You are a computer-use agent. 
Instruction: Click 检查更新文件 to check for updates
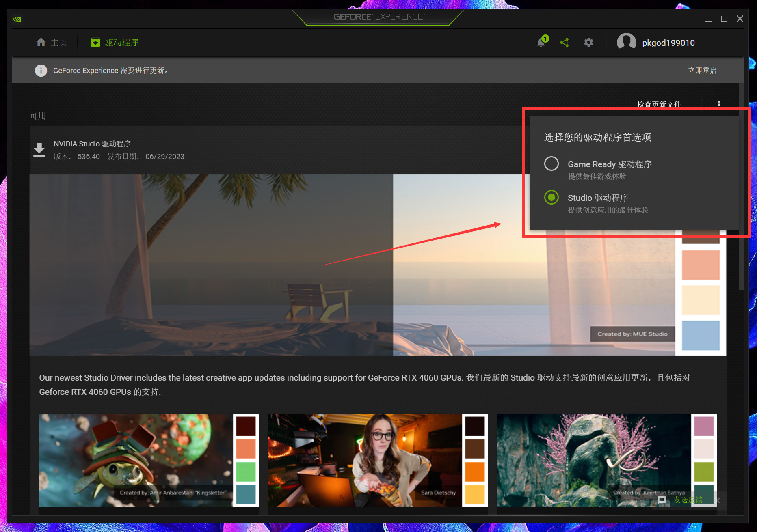coord(659,104)
